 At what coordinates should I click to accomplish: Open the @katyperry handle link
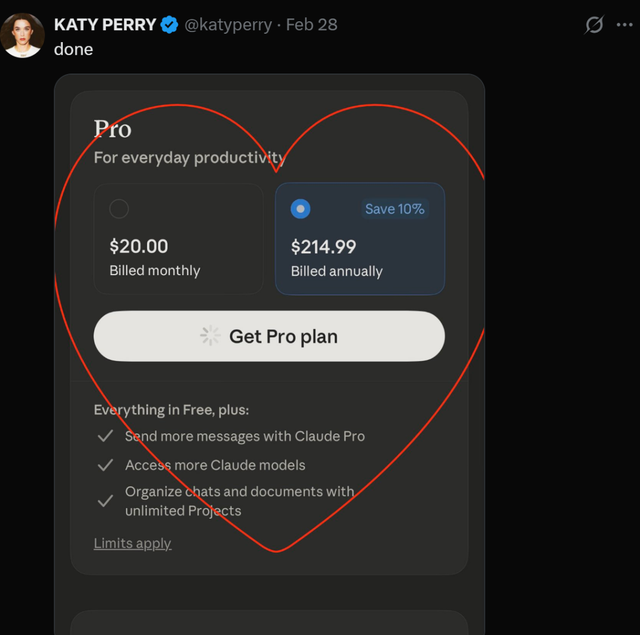228,24
